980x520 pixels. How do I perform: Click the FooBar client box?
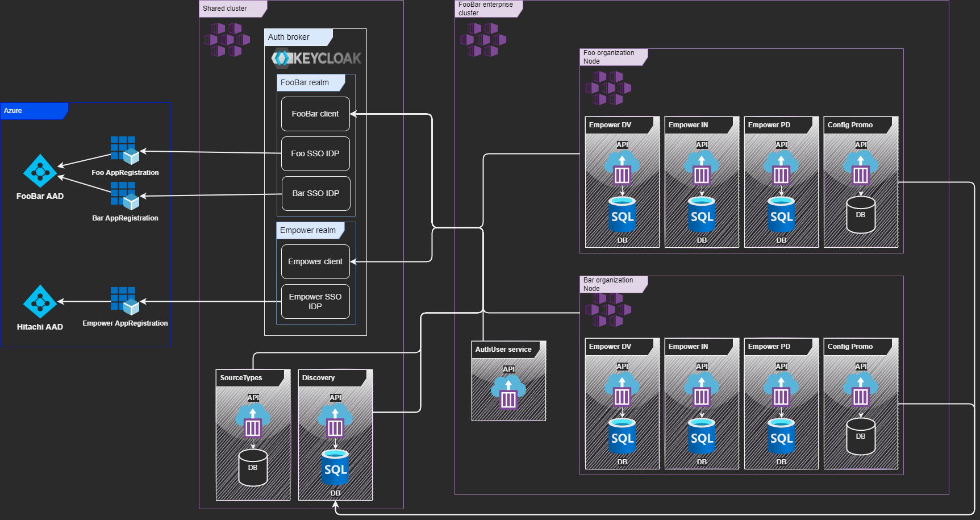315,114
